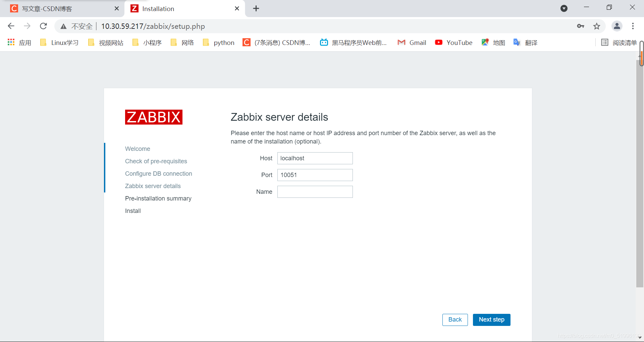Open 黑马程序员Web bookmark
644x342 pixels.
[353, 43]
